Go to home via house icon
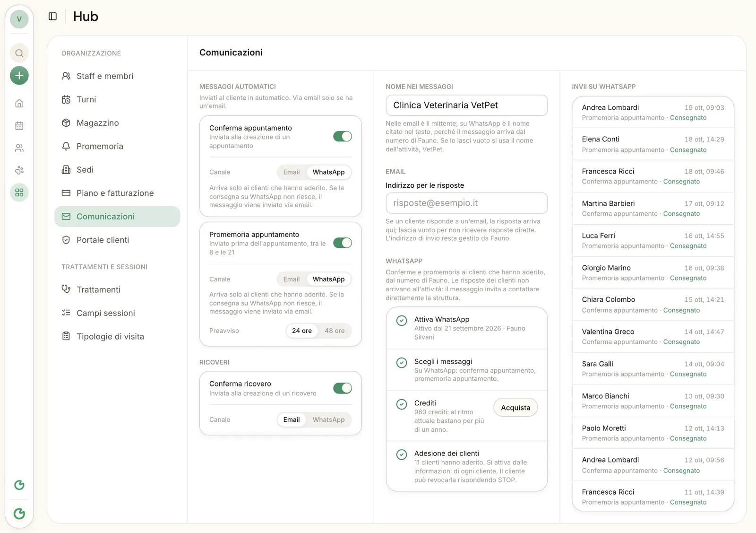The image size is (756, 533). (x=19, y=103)
